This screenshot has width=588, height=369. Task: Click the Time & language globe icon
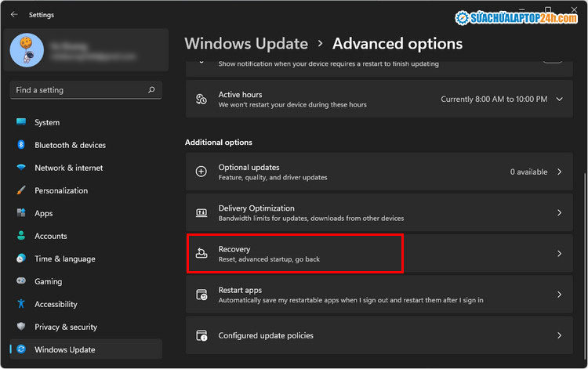pos(21,258)
